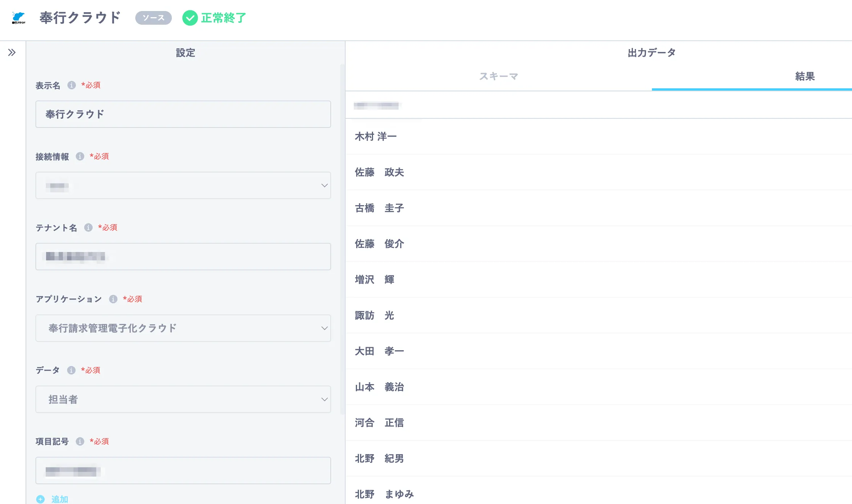Click info icon beside テナント名
The image size is (852, 504).
click(88, 228)
